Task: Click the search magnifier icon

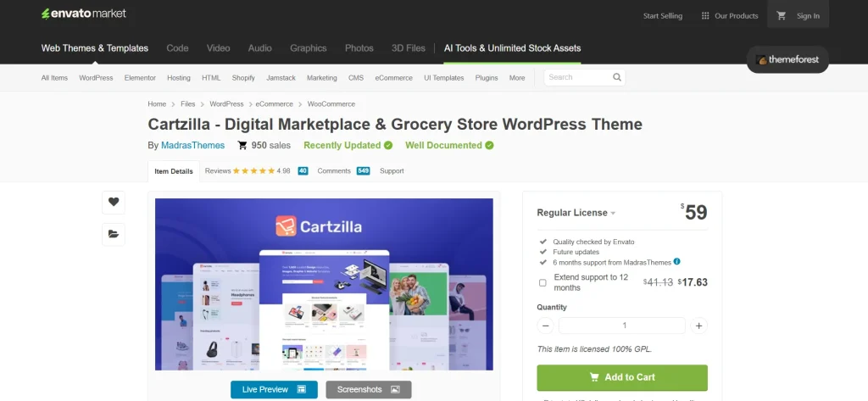Action: (617, 77)
